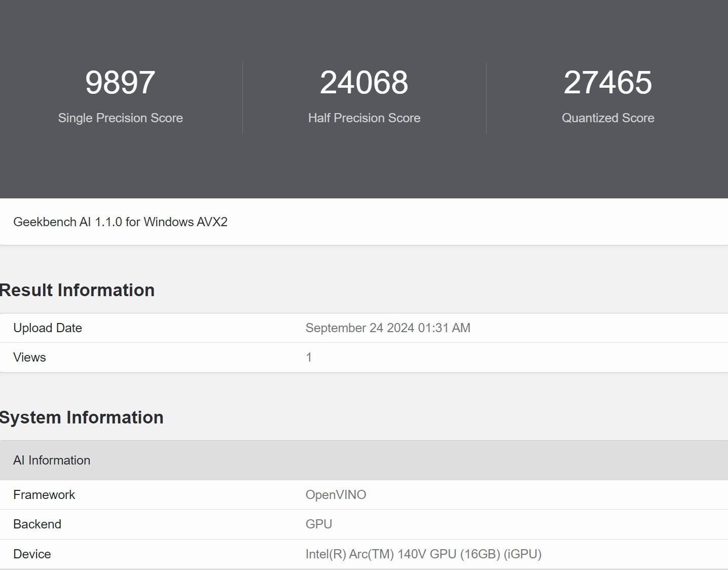Click the 27465 quantized score number
This screenshot has height=570, width=728.
[x=608, y=82]
